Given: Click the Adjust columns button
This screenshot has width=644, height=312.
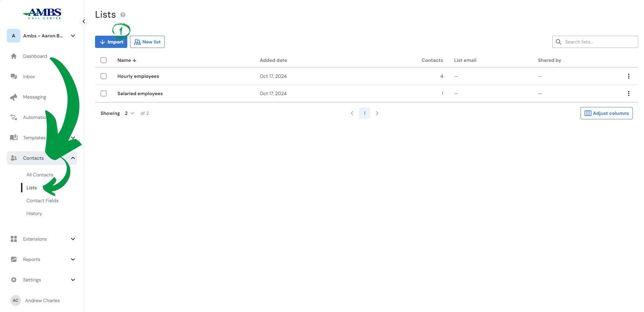Looking at the screenshot, I should coord(606,113).
